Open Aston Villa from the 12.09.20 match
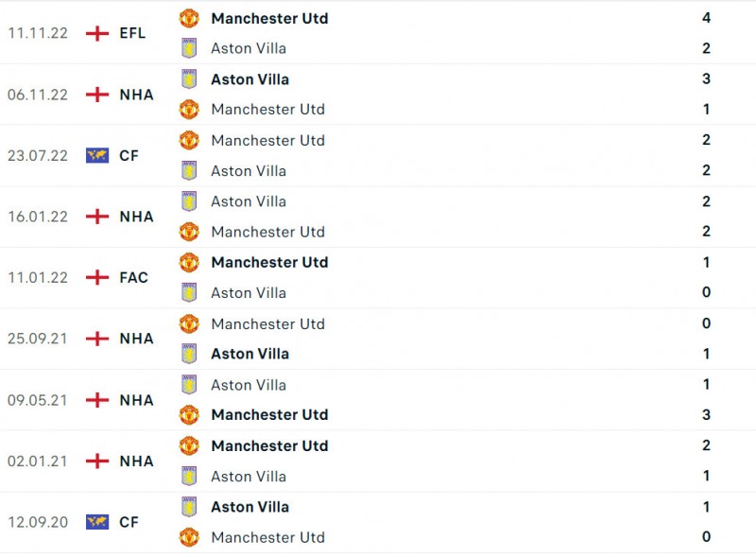Viewport: 756px width, 557px height. coord(249,507)
